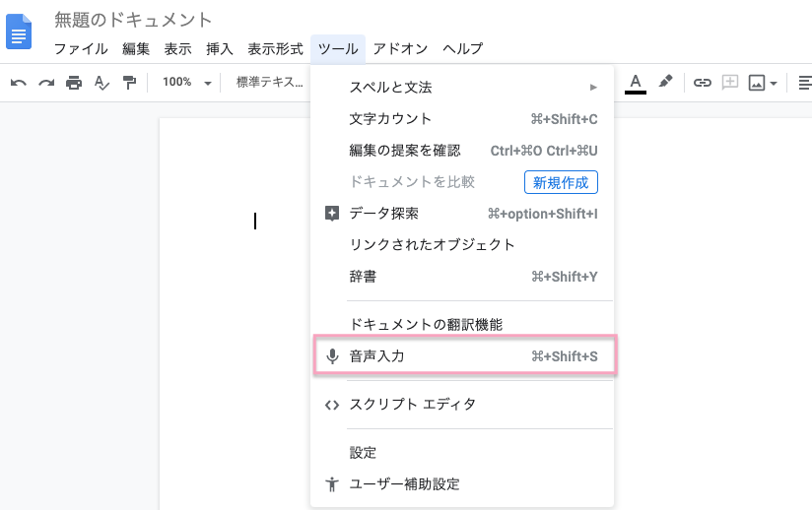Expand the insert image dropdown arrow

[x=775, y=84]
